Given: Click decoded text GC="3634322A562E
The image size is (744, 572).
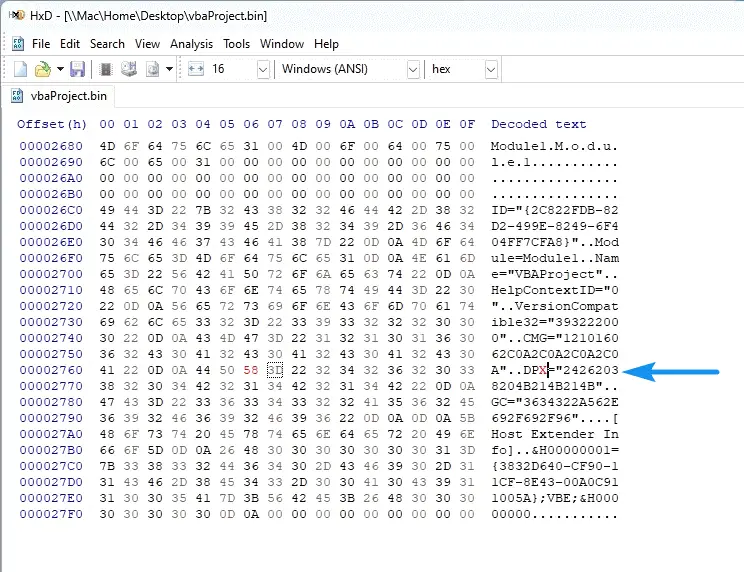Looking at the screenshot, I should pos(555,402).
